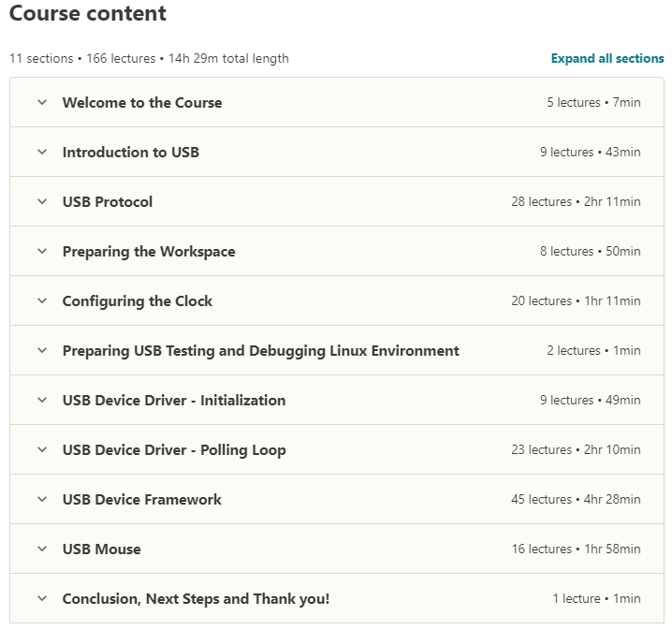
Task: Click chevron beside Conclusion, Next Steps section
Action: pyautogui.click(x=42, y=598)
